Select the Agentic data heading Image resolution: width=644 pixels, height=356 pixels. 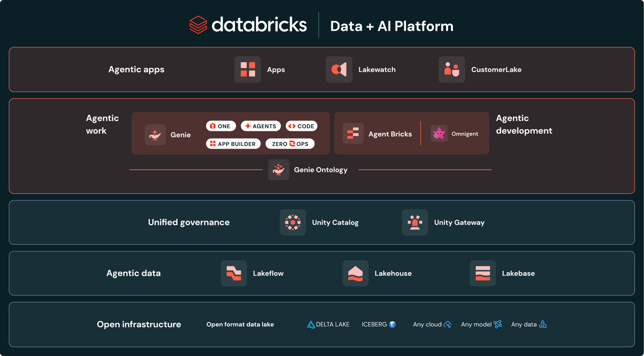[x=134, y=273]
